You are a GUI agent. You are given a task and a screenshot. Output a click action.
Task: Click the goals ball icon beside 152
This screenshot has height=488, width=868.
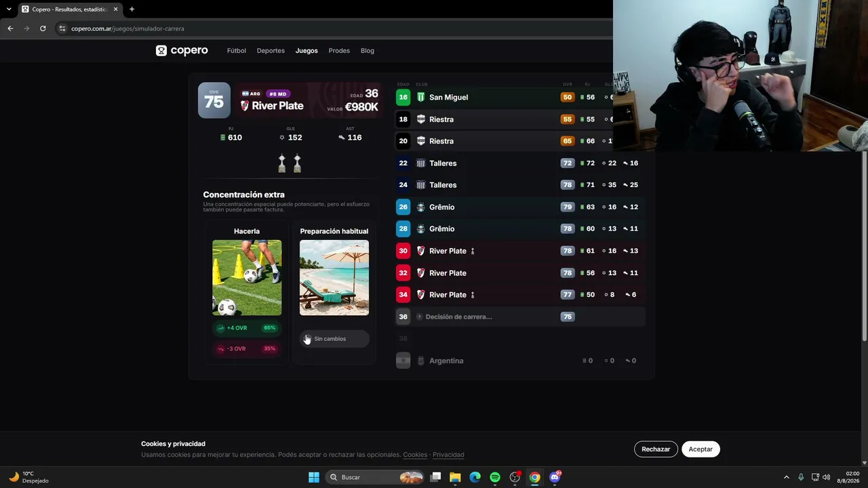(x=282, y=138)
